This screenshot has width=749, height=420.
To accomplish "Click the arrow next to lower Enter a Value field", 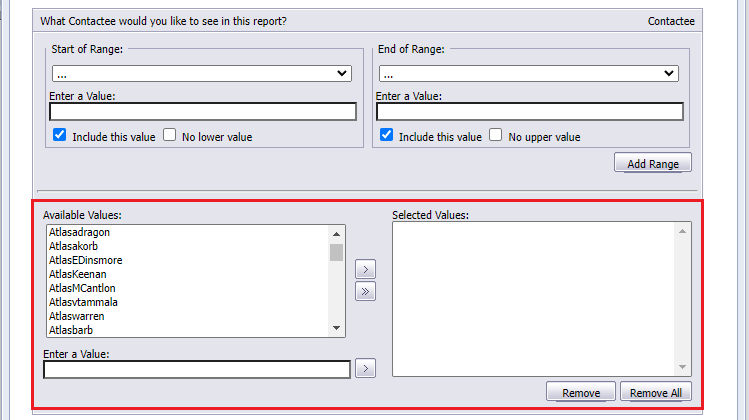I will 365,368.
